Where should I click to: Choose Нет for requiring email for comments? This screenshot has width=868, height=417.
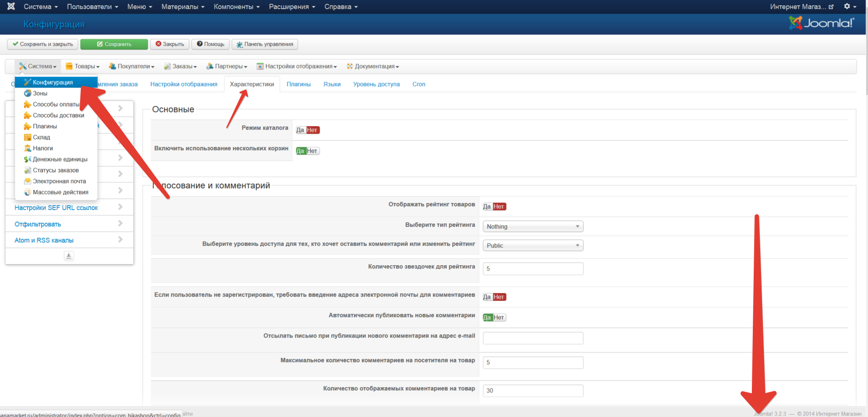499,297
